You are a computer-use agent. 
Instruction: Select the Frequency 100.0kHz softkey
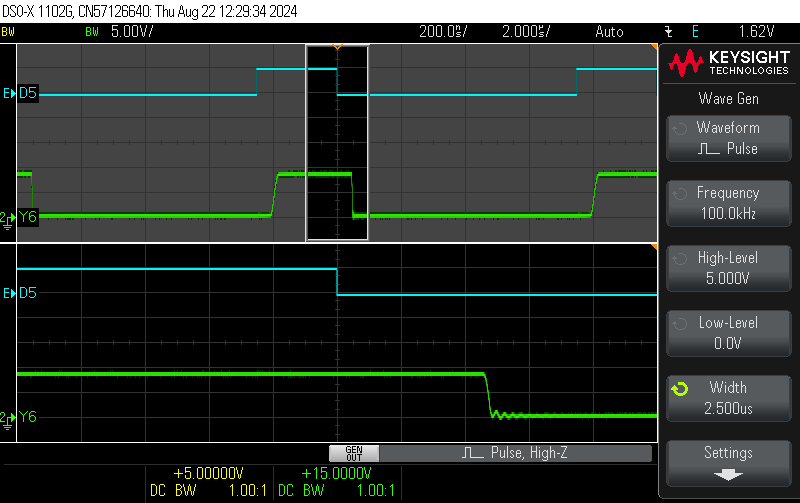(x=728, y=203)
